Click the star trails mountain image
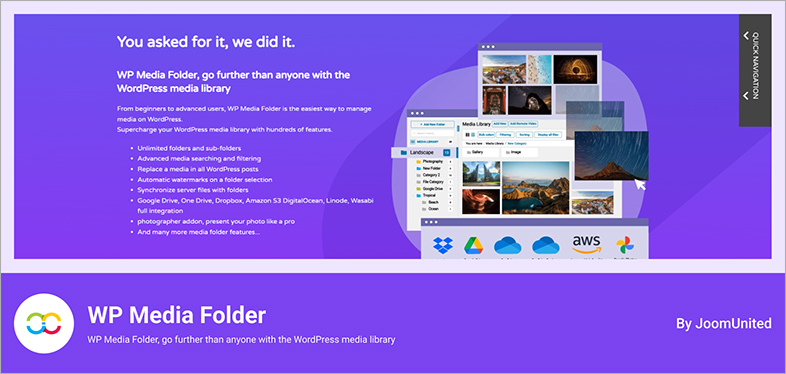 pyautogui.click(x=612, y=155)
